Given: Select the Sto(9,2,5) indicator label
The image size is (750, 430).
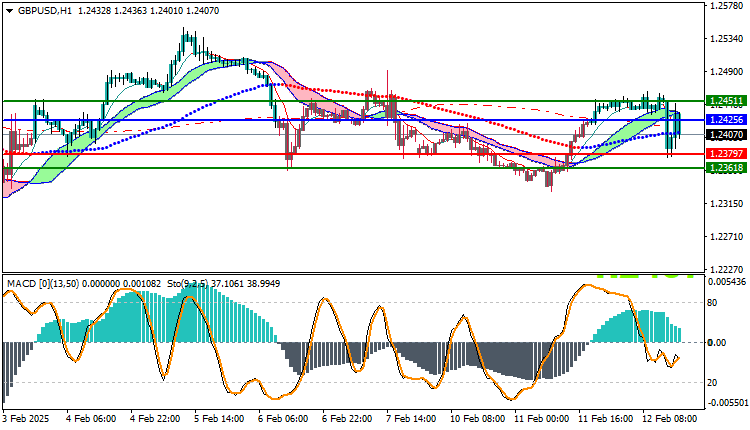Looking at the screenshot, I should click(x=187, y=284).
